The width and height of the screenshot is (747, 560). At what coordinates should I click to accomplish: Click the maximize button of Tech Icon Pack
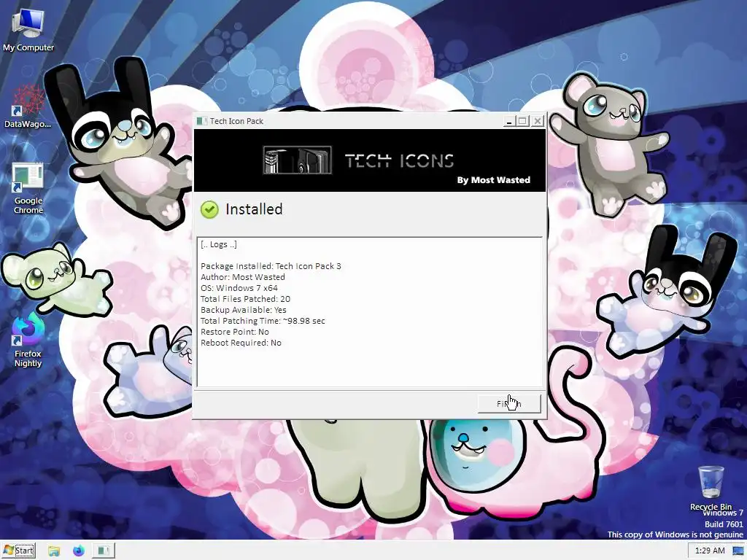(x=522, y=121)
